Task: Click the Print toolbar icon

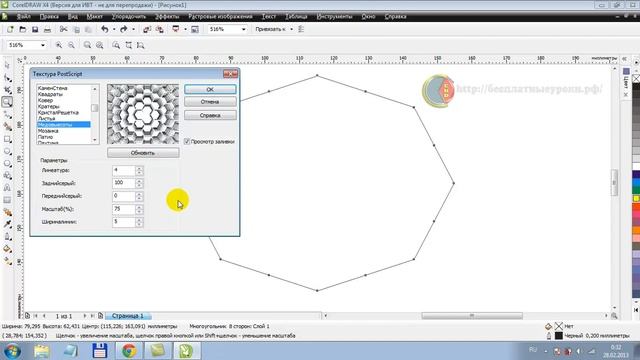Action: (x=47, y=29)
